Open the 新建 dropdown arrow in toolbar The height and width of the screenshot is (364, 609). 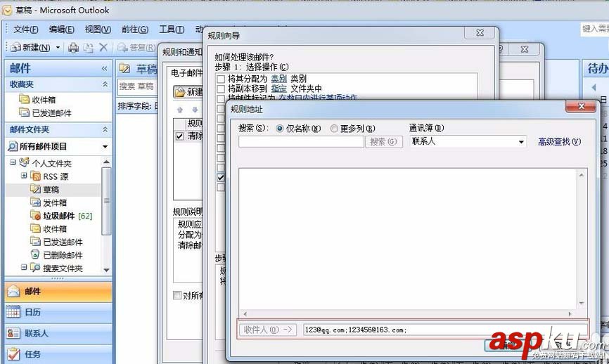click(58, 47)
